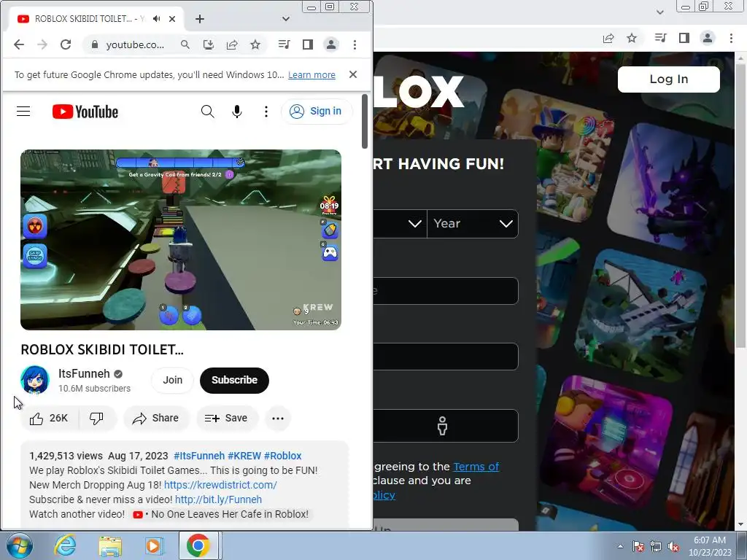Image resolution: width=747 pixels, height=560 pixels.
Task: Open the krewdistrict.com link
Action: coord(220,485)
